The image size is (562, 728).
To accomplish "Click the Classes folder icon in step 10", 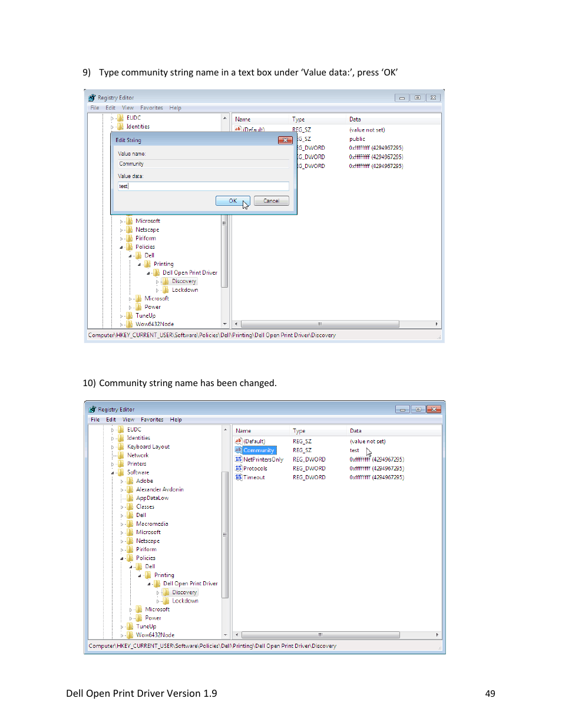I will (130, 507).
